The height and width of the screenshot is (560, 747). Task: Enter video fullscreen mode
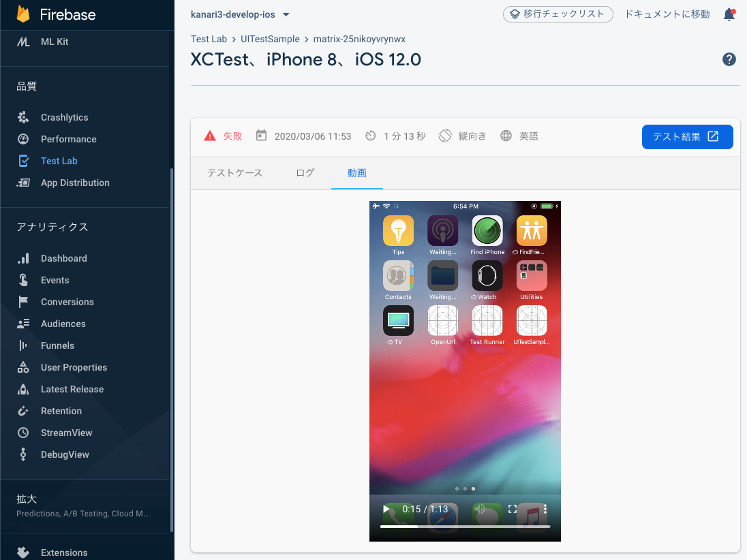pyautogui.click(x=513, y=509)
